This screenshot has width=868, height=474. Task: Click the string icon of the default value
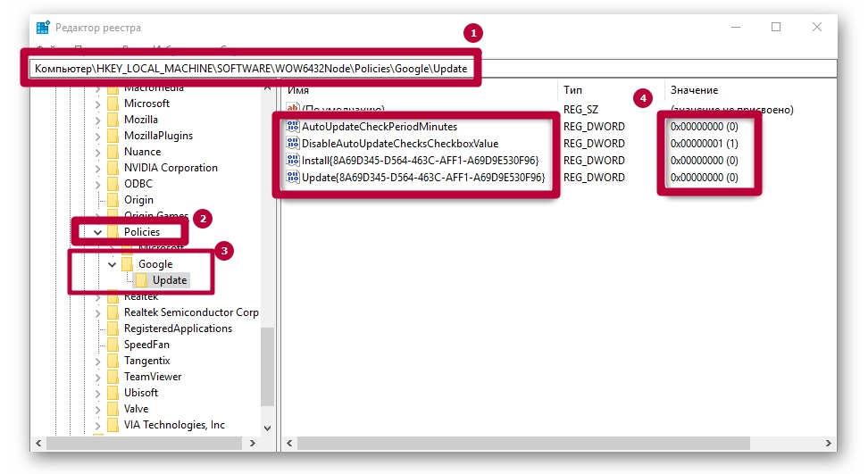click(x=293, y=110)
